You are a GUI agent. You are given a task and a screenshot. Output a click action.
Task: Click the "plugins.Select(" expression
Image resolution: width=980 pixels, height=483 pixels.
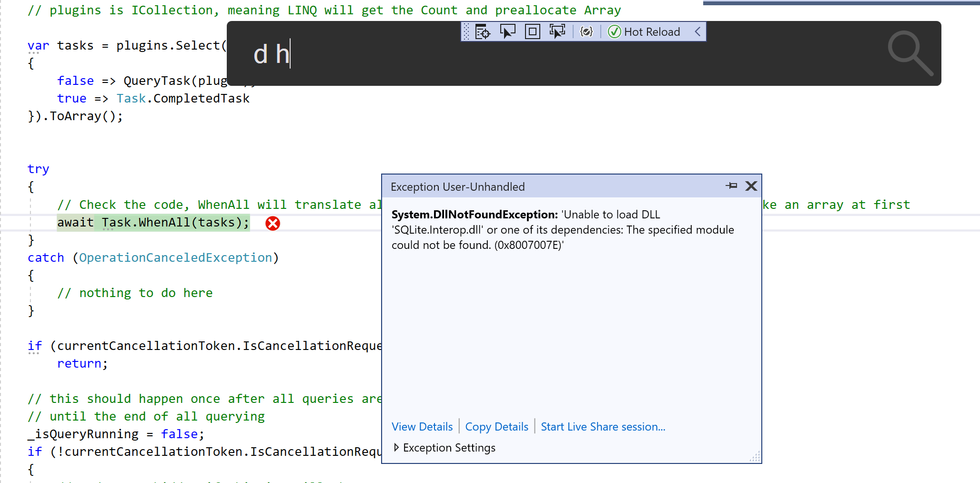(172, 46)
